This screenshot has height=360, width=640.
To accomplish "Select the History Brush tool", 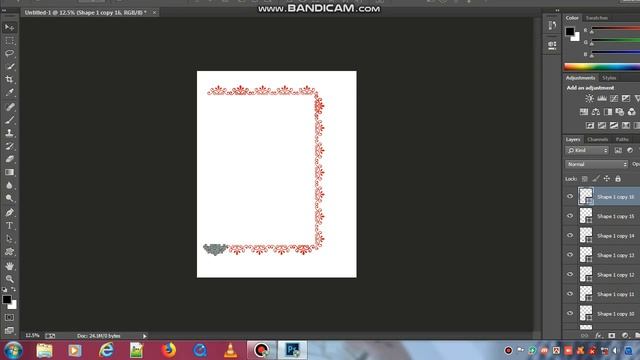I will click(9, 146).
